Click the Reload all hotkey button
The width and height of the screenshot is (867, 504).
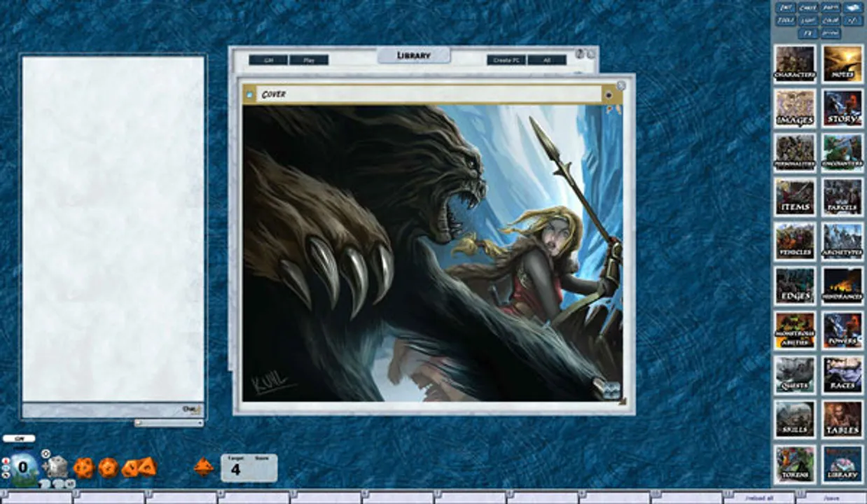(758, 498)
